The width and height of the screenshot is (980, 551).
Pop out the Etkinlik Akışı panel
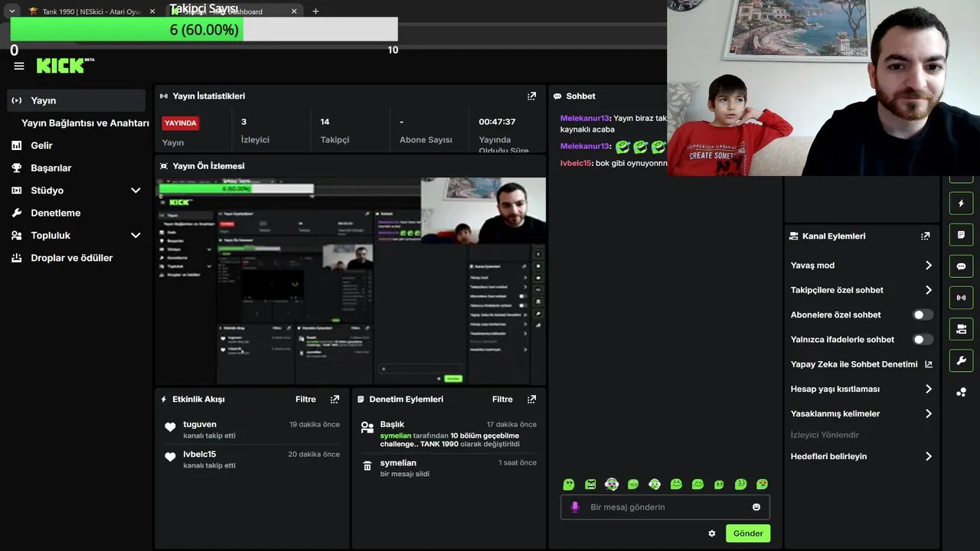(335, 399)
